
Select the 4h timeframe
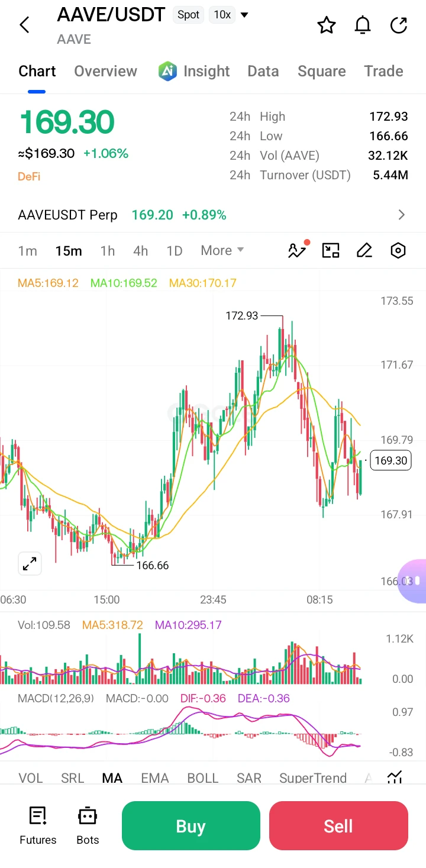tap(141, 250)
